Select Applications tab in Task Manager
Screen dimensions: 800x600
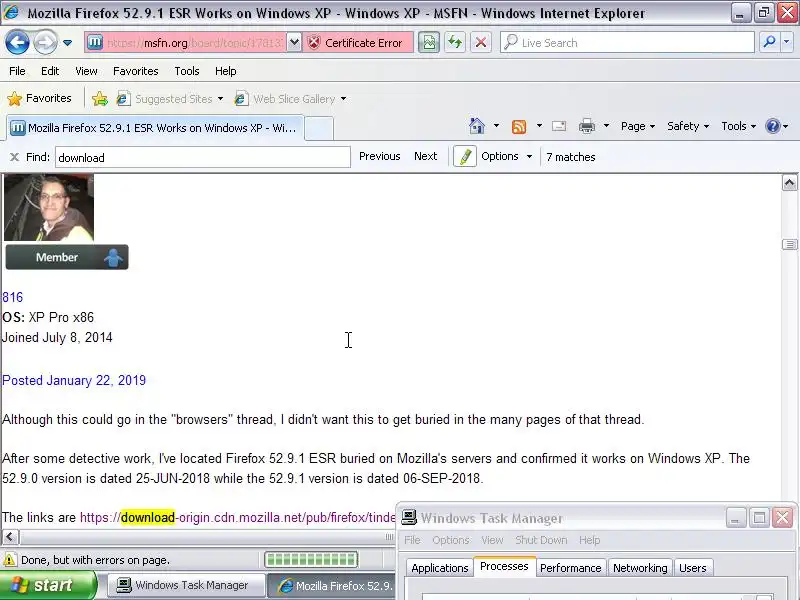click(440, 568)
